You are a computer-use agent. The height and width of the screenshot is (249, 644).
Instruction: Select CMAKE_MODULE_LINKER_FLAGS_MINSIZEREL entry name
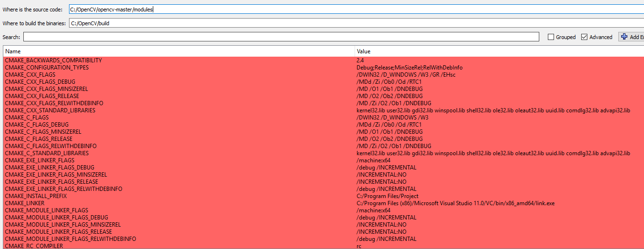62,225
